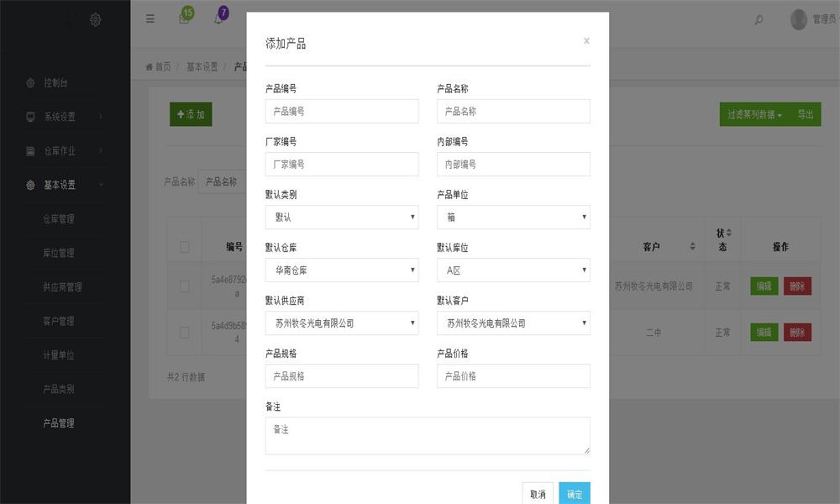Close the 添加产品 dialog with the X
The width and height of the screenshot is (840, 504).
point(586,41)
